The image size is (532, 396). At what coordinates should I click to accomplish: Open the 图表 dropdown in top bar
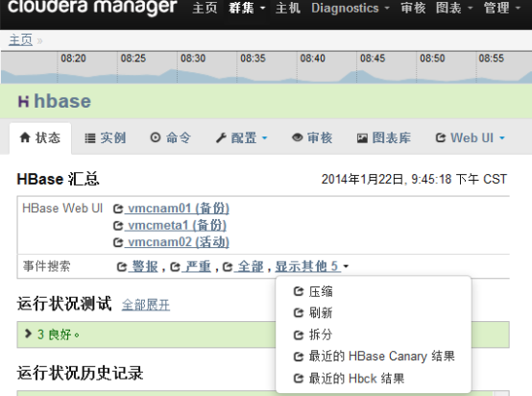click(454, 8)
